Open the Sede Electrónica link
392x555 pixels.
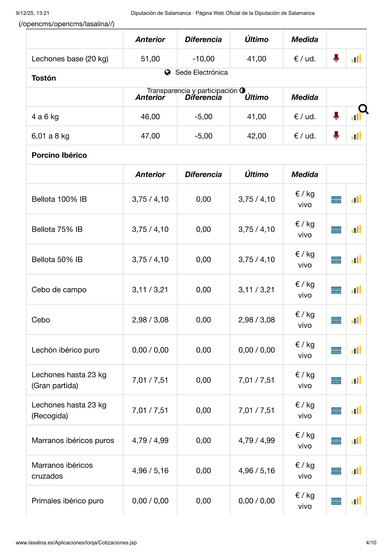tap(201, 72)
